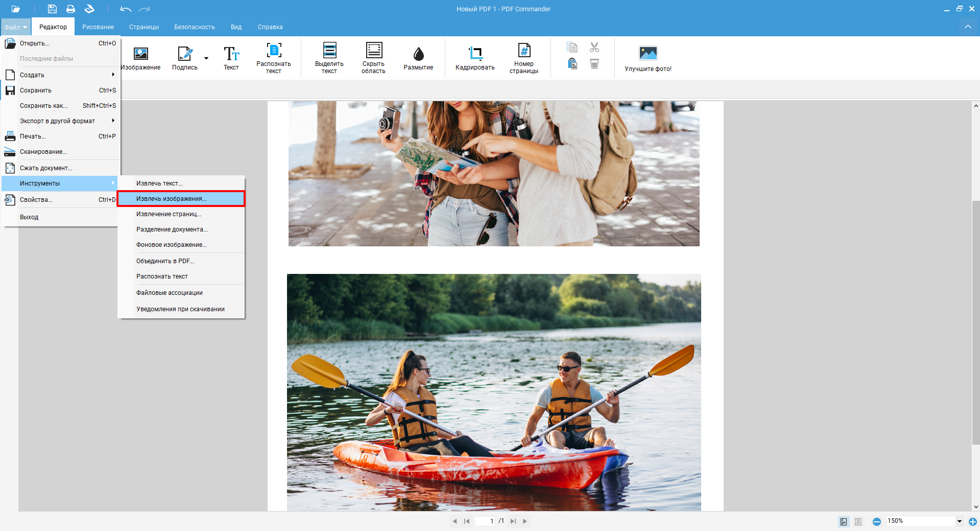
Task: Select the Text (Текст) tool icon
Action: click(x=231, y=53)
